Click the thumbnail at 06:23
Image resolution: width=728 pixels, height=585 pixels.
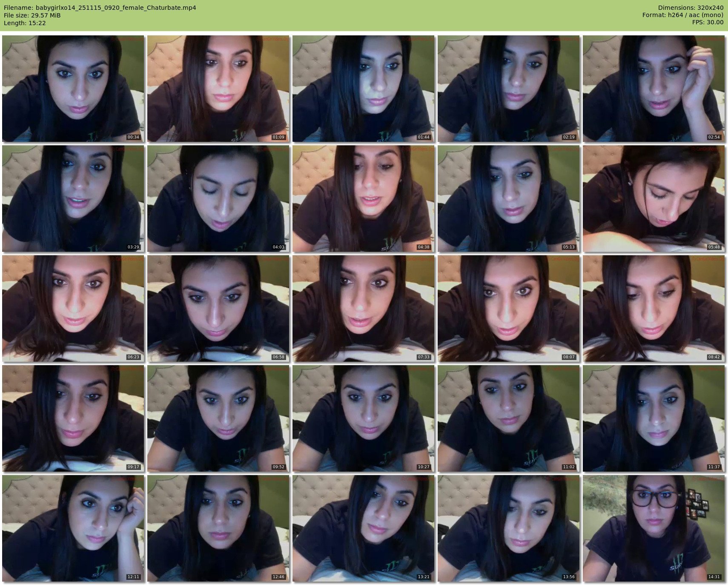(73, 308)
